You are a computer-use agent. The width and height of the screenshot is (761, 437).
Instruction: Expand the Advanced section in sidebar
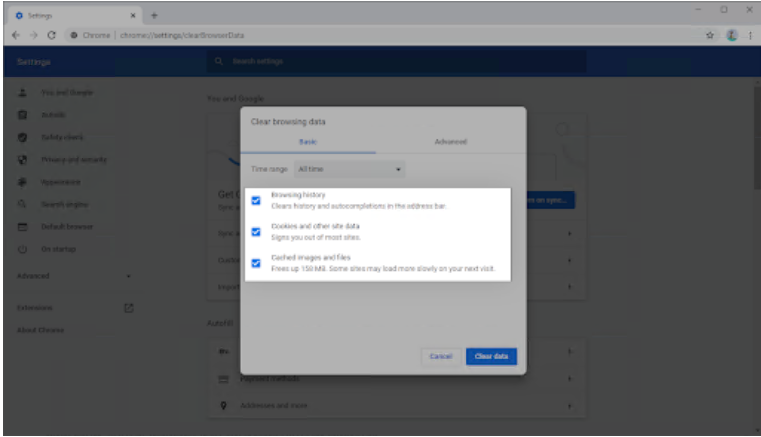75,275
